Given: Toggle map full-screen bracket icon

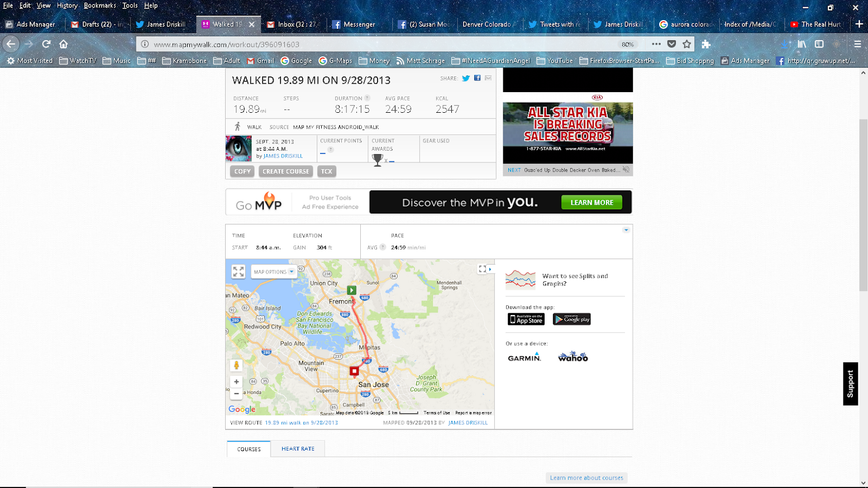Looking at the screenshot, I should [x=482, y=269].
